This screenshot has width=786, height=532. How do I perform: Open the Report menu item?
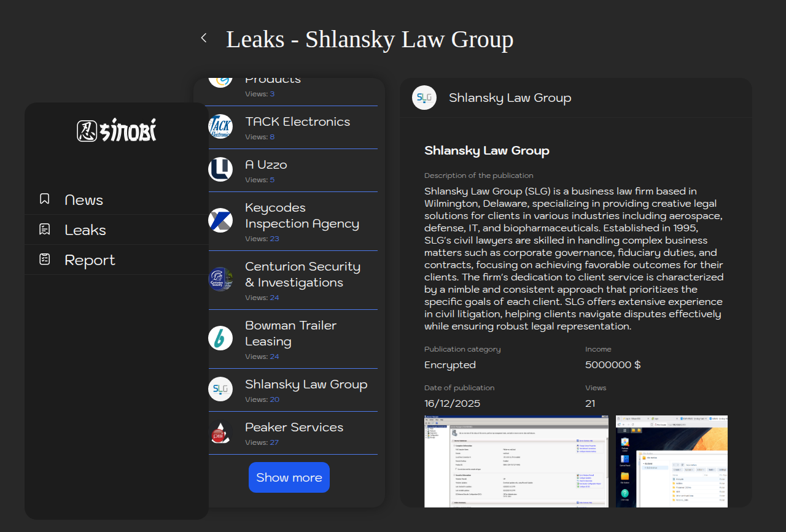point(90,260)
